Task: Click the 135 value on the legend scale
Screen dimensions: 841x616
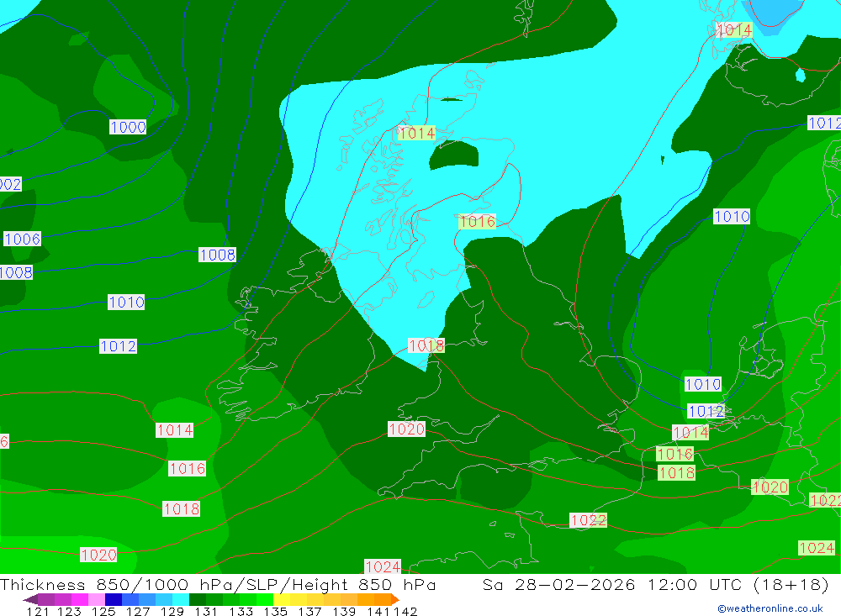Action: tap(275, 611)
